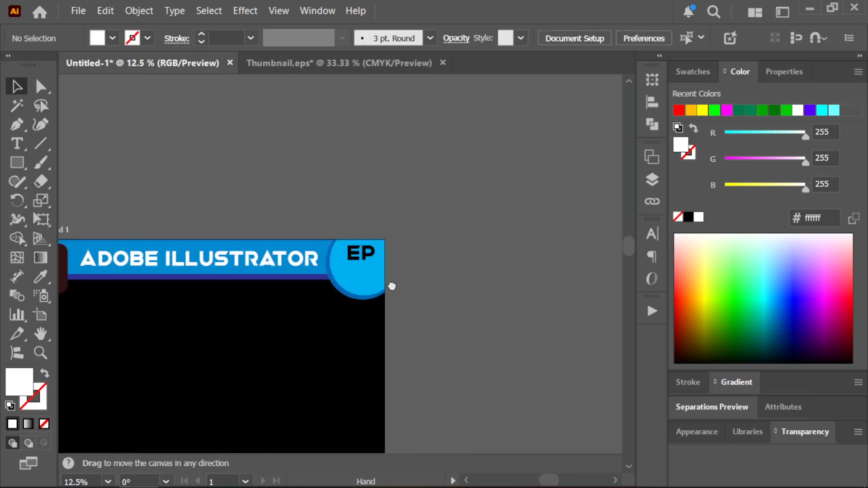This screenshot has height=488, width=868.
Task: Set paint mode to None
Action: (44, 424)
